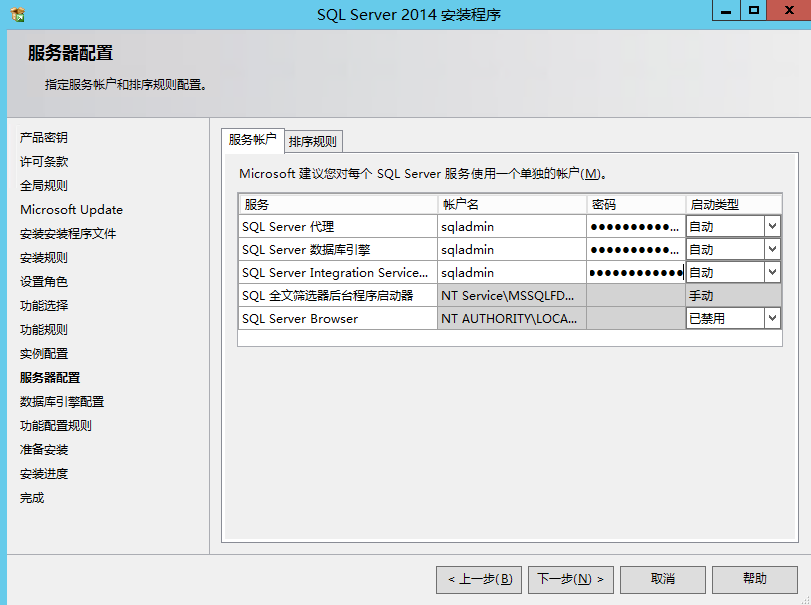This screenshot has height=605, width=811.
Task: Click the 取消 cancel button
Action: [663, 580]
